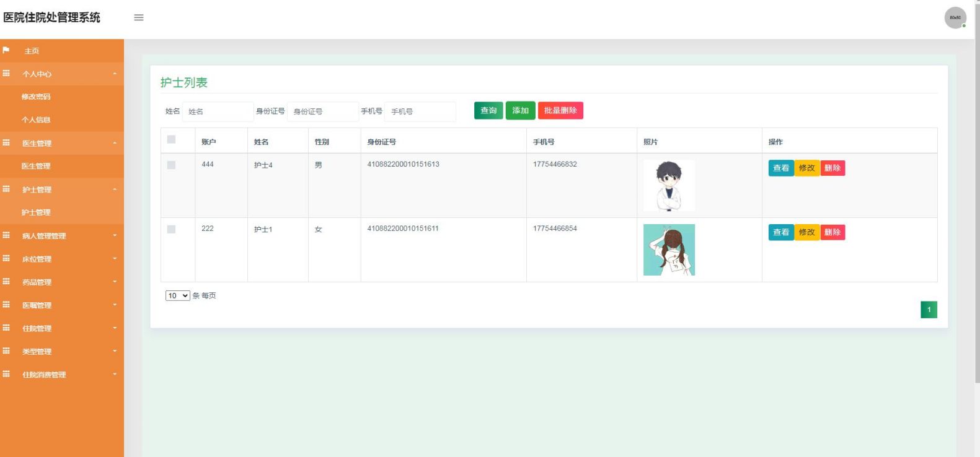Image resolution: width=980 pixels, height=457 pixels.
Task: Open 个人信息 submenu item
Action: point(36,120)
